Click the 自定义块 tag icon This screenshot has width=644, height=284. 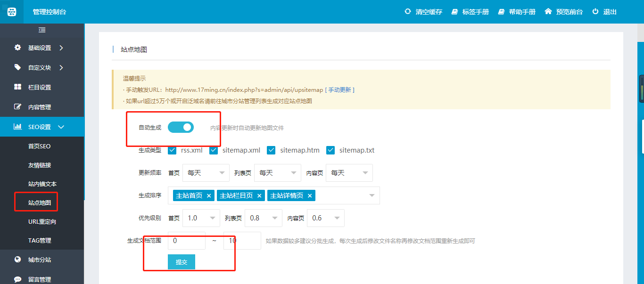point(18,67)
